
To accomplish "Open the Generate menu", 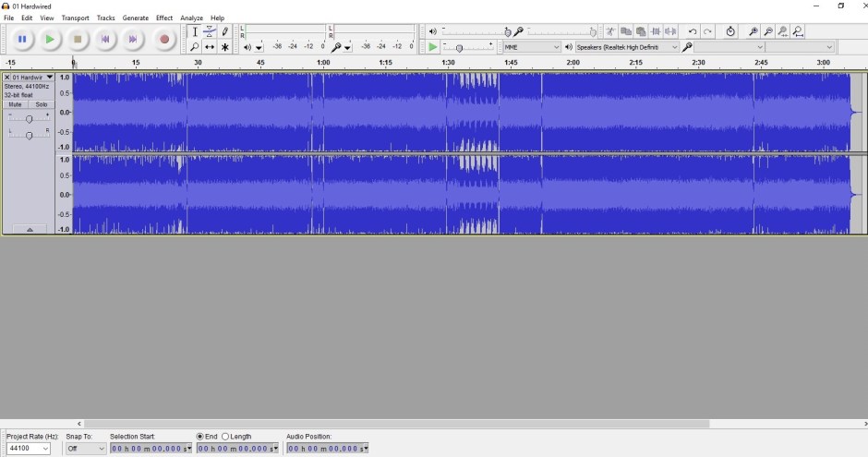I will point(135,18).
